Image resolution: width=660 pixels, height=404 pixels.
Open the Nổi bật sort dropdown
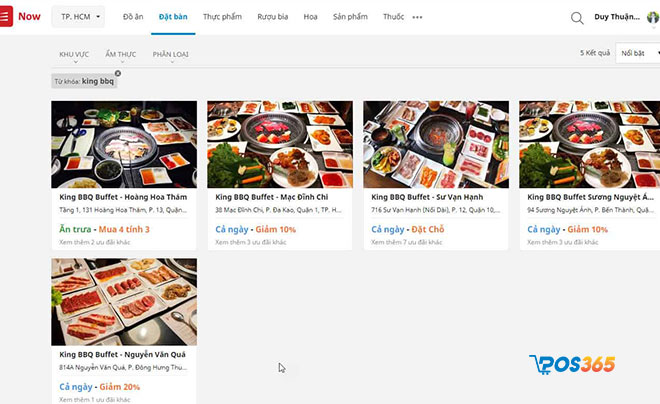[x=638, y=53]
